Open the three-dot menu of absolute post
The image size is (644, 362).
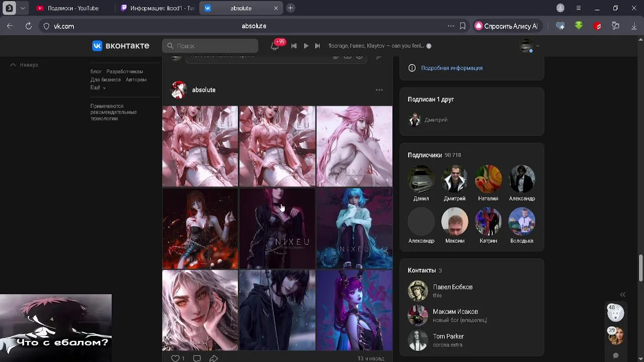pos(379,90)
